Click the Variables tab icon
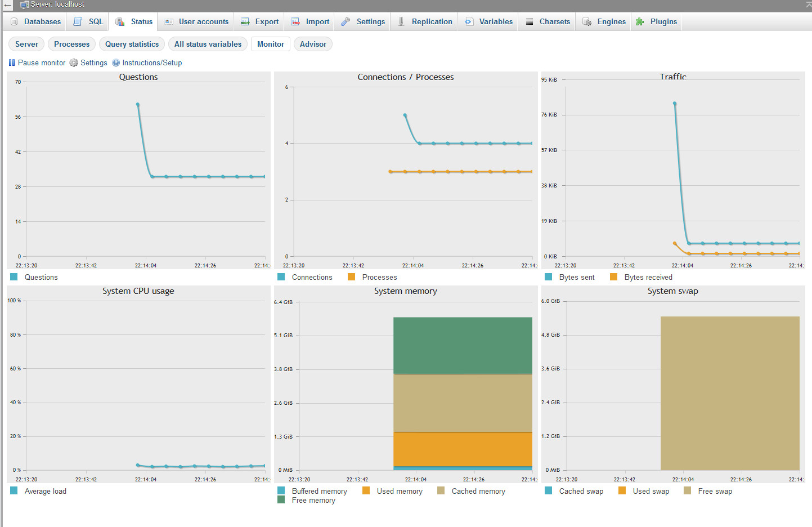 pos(469,21)
